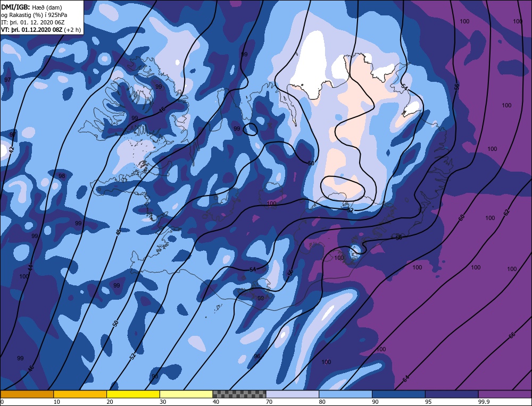
Task: Click the dark navy 95–99.9 legend swatch
Action: point(452,394)
